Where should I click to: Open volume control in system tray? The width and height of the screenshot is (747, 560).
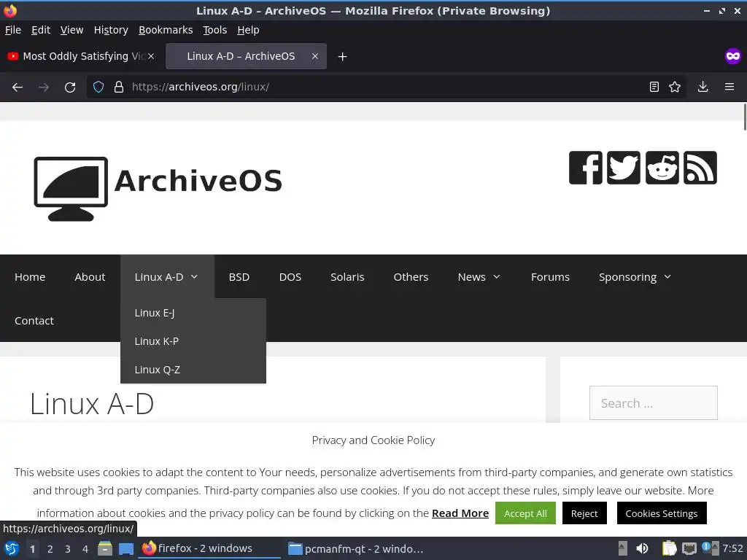[642, 548]
